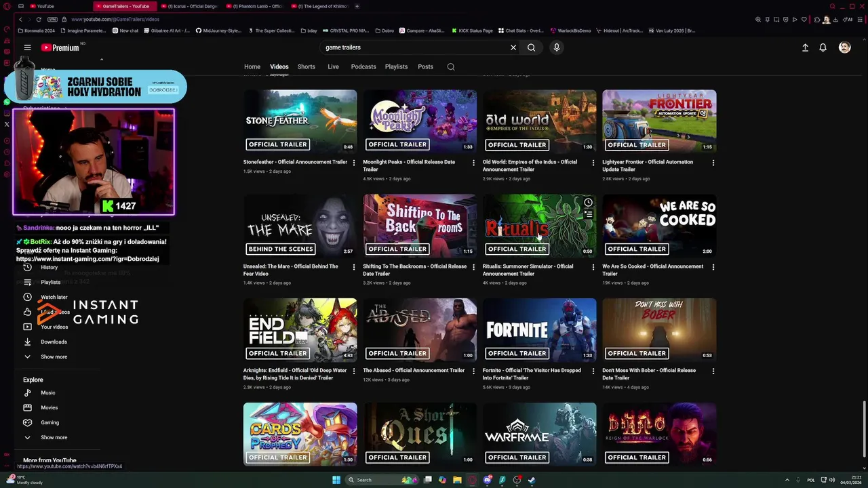868x488 pixels.
Task: Open options for Lightyear Frontier trailer video
Action: (x=713, y=163)
